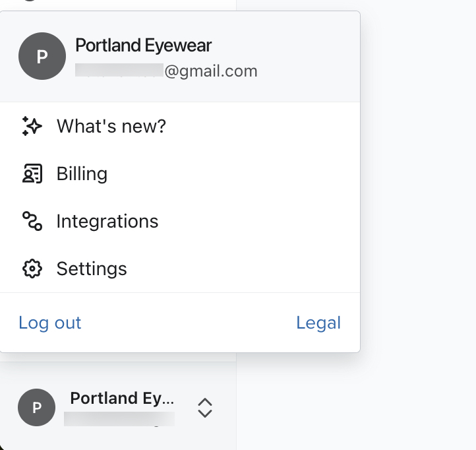The width and height of the screenshot is (476, 450).
Task: Toggle the account menu via up-down chevron
Action: [205, 408]
